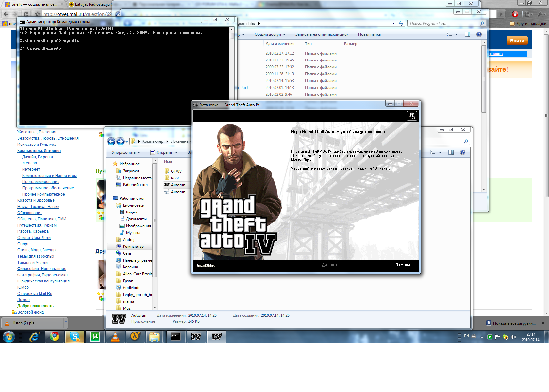Show hidden system tray icons
549x392 pixels.
click(482, 337)
